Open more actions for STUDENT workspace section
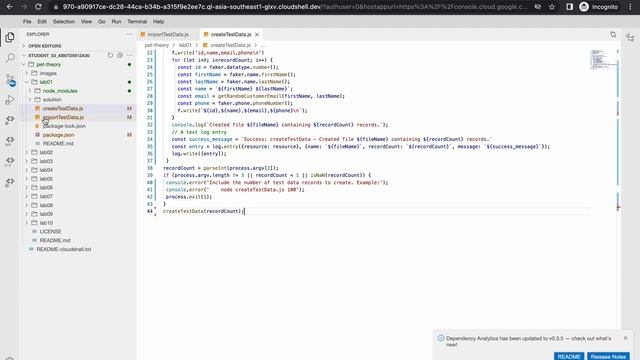This screenshot has height=360, width=640. tap(129, 55)
